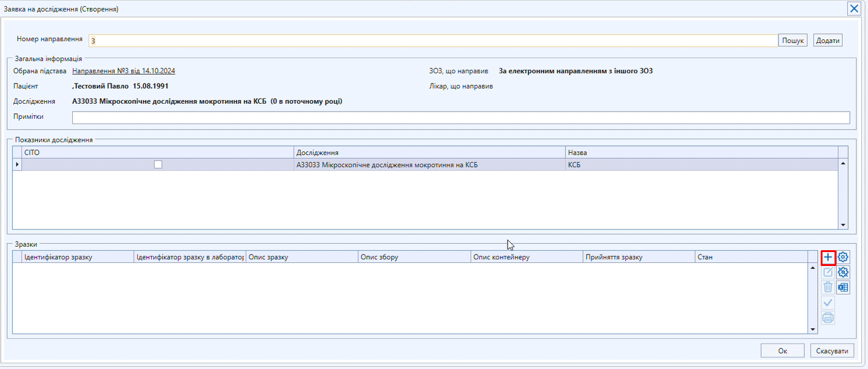Screen dimensions: 868x369
Task: Toggle the CITO checkbox for КСБ row
Action: [x=158, y=164]
